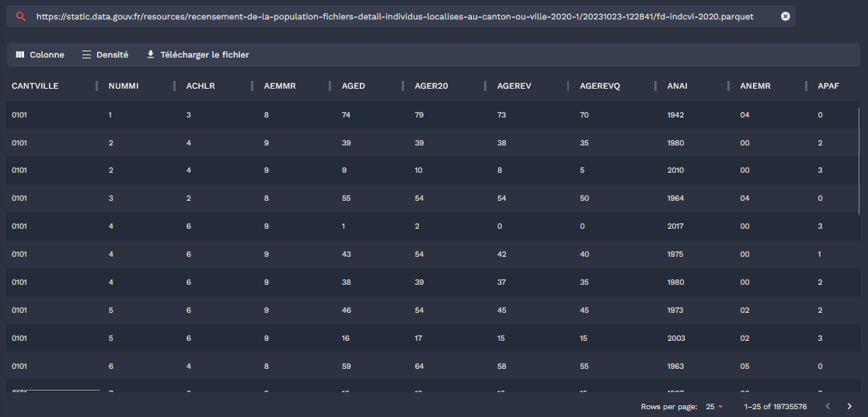Image resolution: width=868 pixels, height=417 pixels.
Task: Sort by the NUMMI column header
Action: (x=124, y=86)
